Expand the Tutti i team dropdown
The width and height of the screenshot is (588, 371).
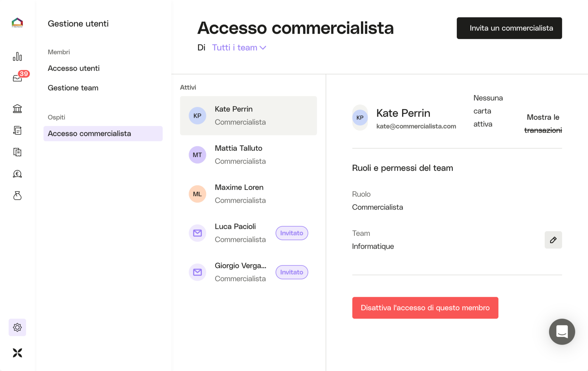coord(239,48)
